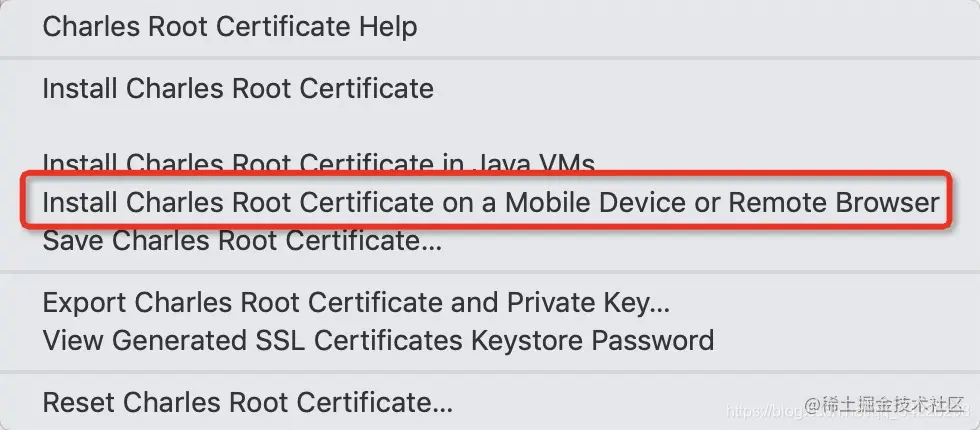Pick the Java VMs certificate install option

318,163
